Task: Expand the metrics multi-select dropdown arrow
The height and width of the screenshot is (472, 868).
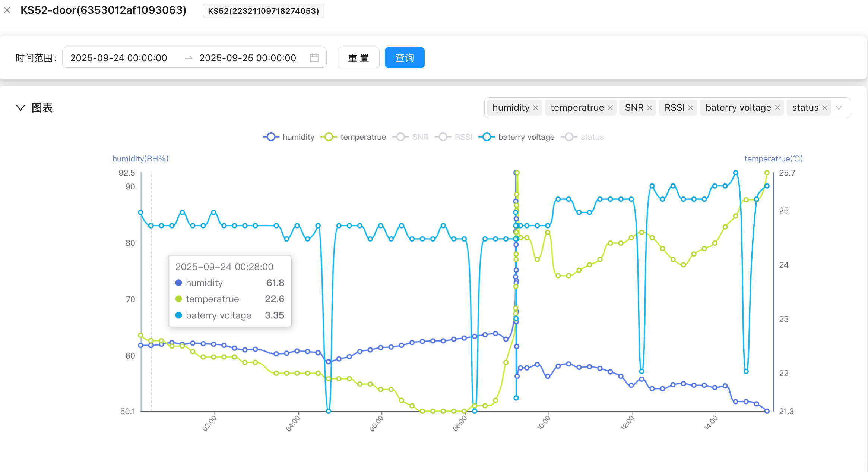Action: click(839, 108)
